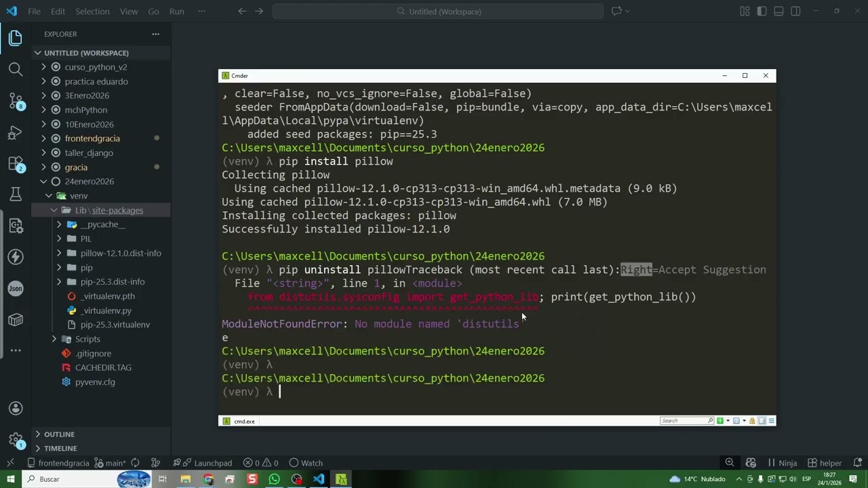Open the Customize Layout icon
Image resolution: width=868 pixels, height=488 pixels.
click(x=745, y=12)
